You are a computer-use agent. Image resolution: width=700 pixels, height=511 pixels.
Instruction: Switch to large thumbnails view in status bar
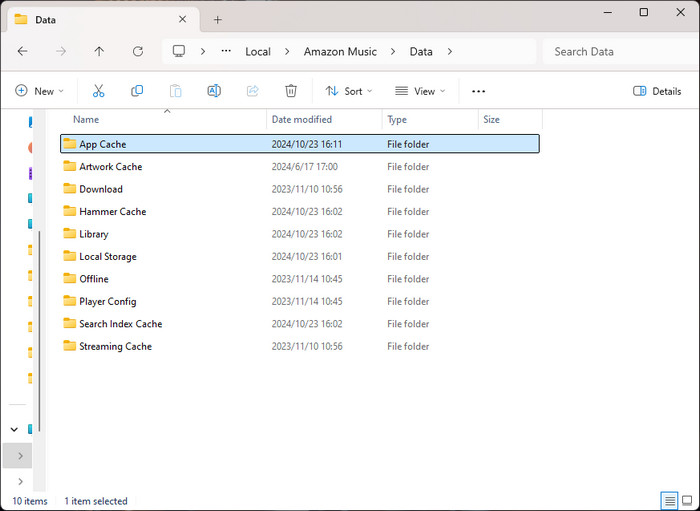point(688,501)
